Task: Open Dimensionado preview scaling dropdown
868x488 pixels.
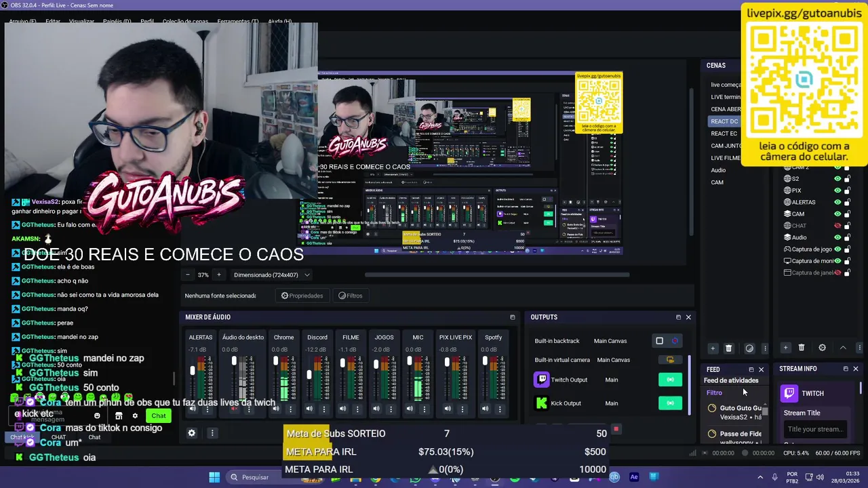Action: pos(271,274)
